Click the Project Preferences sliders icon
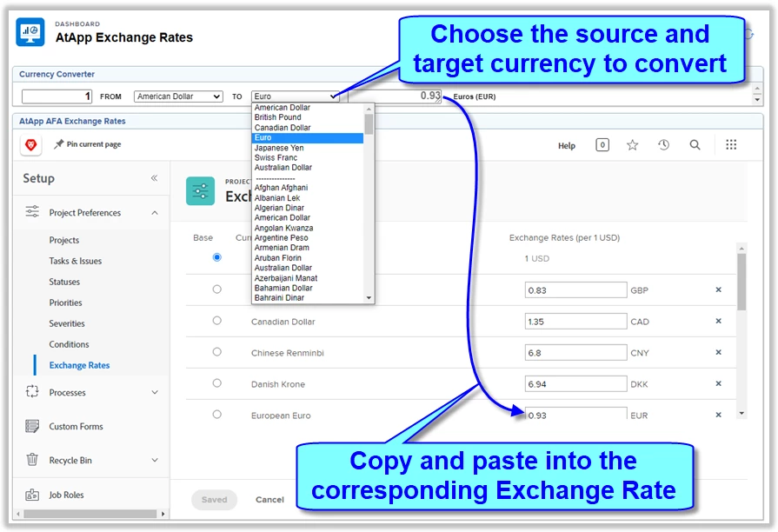 (32, 212)
